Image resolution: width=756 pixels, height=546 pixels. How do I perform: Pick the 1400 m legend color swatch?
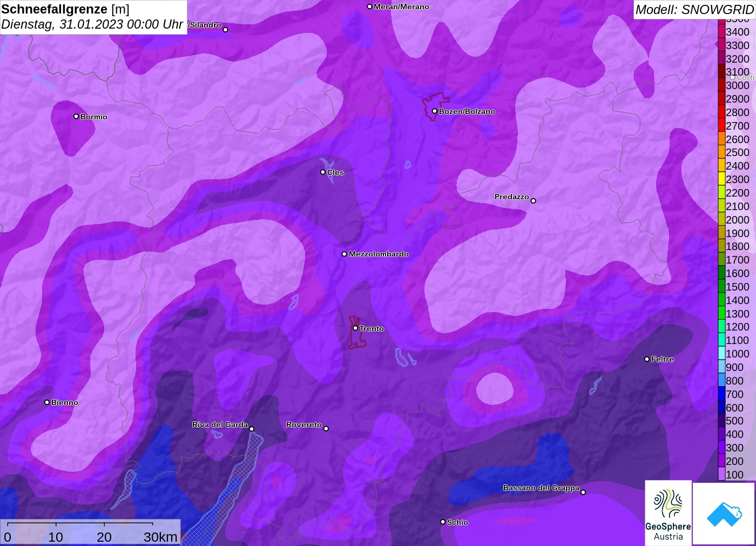721,300
